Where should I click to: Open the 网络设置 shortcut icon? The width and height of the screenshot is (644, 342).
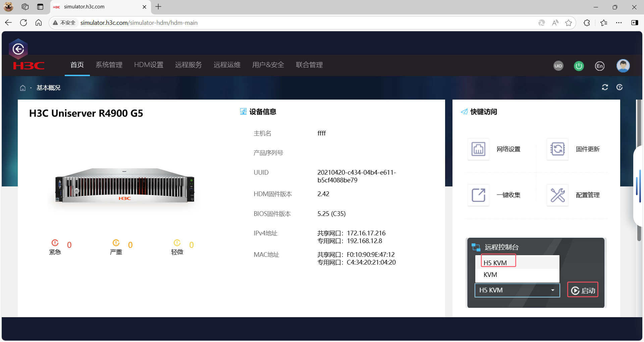pos(478,149)
